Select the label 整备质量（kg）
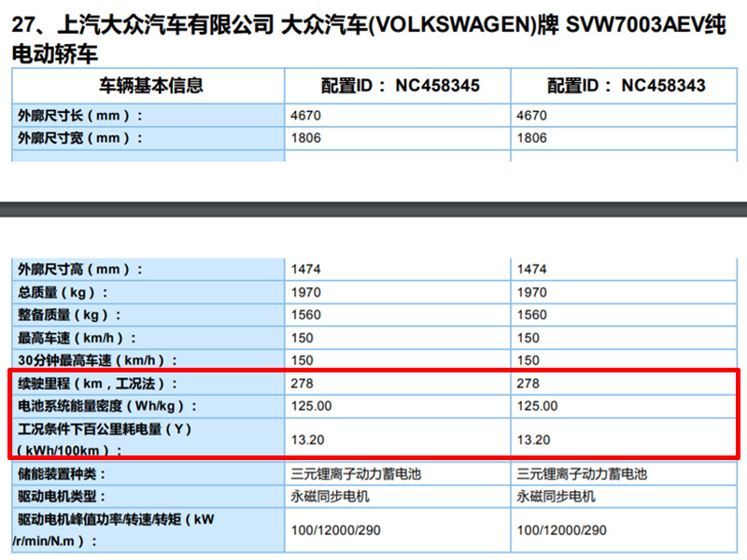The height and width of the screenshot is (560, 747). pos(69,315)
